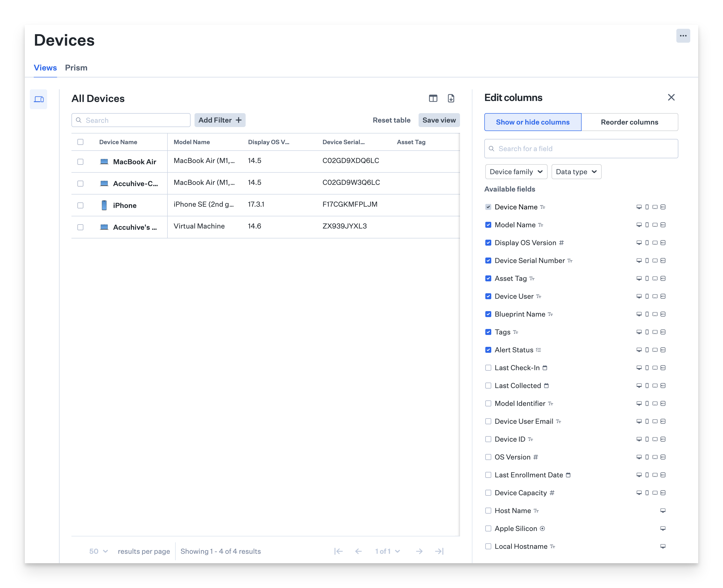Screen dimensions: 723x588
Task: Jump to last page arrow icon
Action: pos(439,551)
